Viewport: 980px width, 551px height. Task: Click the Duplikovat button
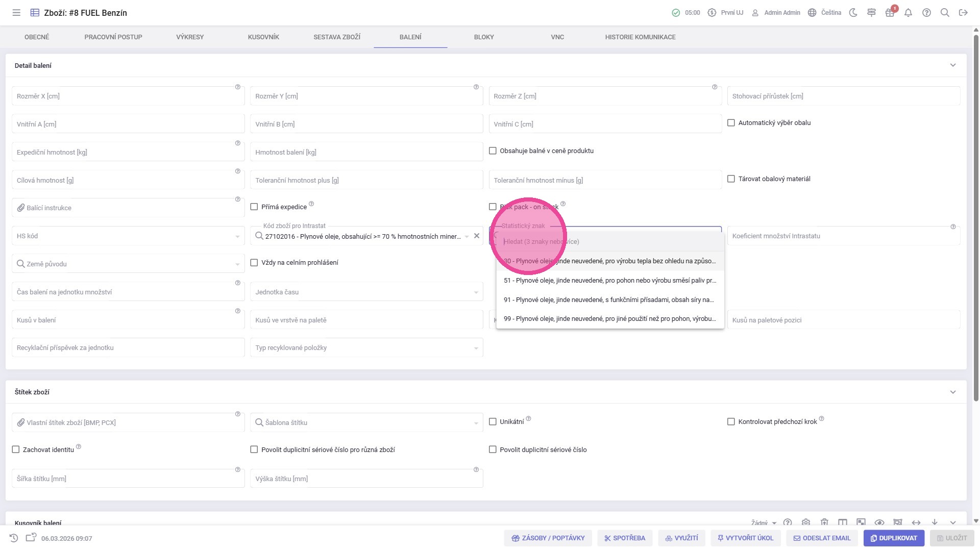pos(894,538)
